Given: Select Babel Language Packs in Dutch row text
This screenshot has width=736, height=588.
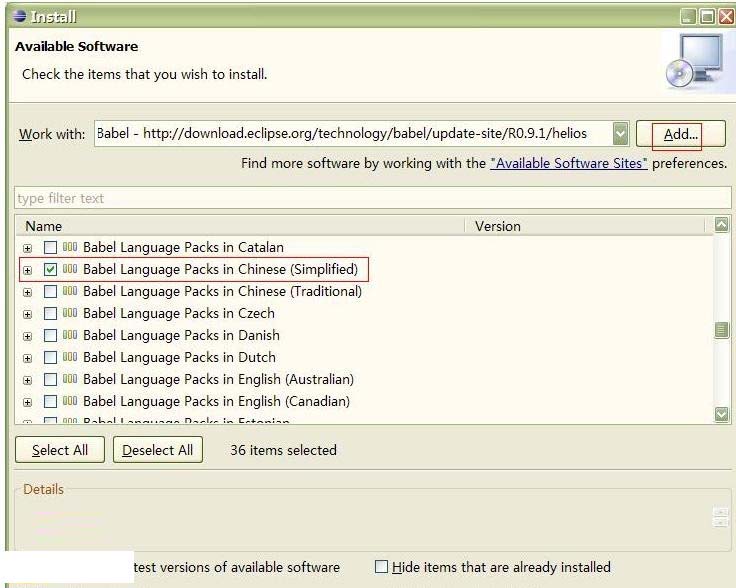Looking at the screenshot, I should [x=179, y=358].
